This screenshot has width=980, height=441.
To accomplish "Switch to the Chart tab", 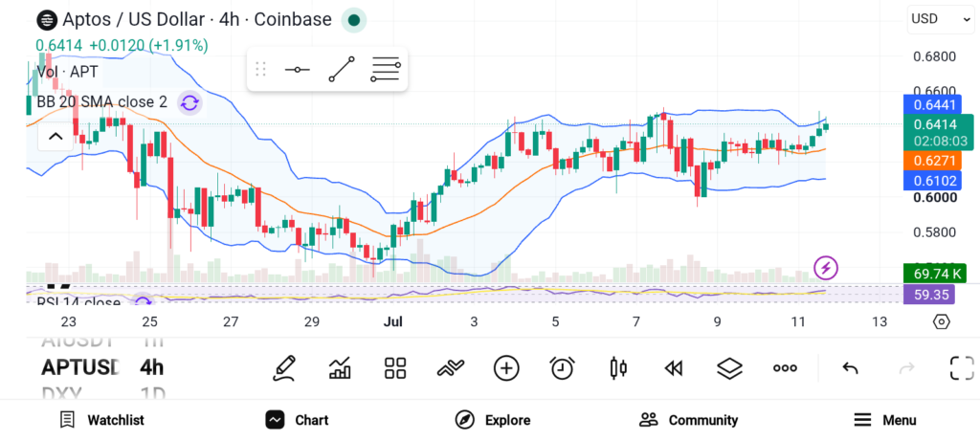I will pos(297,420).
